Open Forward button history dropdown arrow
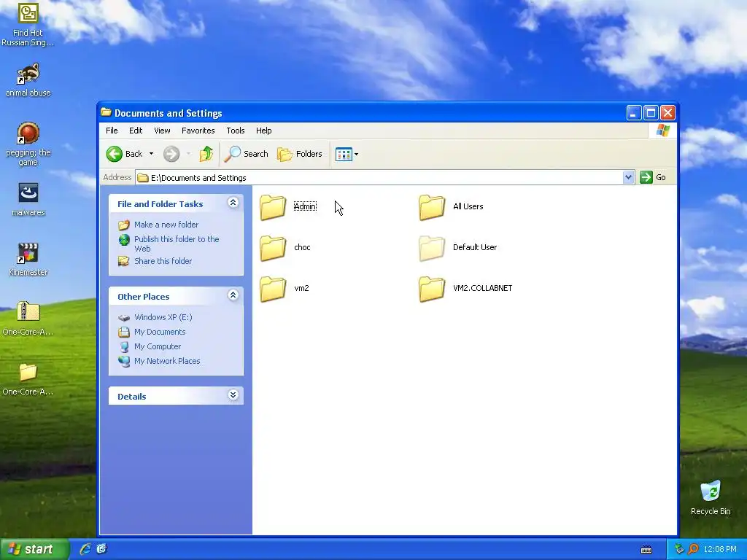The image size is (747, 560). pyautogui.click(x=189, y=154)
